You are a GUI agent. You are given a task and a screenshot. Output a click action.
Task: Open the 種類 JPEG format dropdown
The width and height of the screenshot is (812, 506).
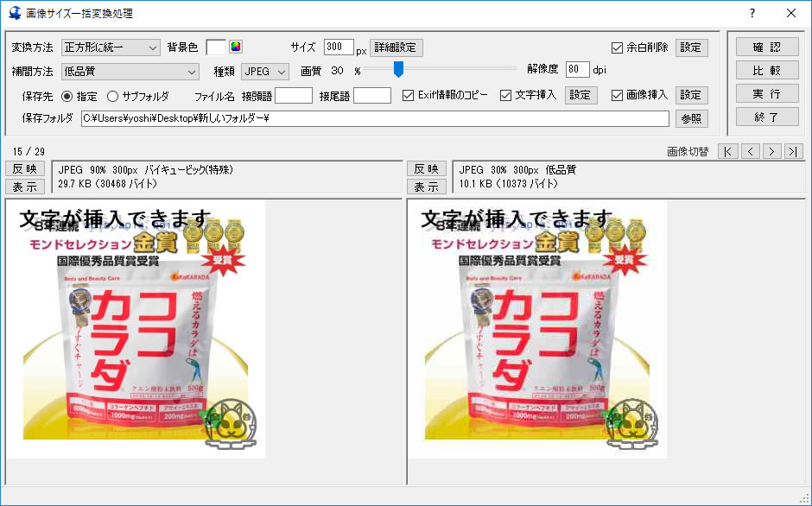pos(264,72)
